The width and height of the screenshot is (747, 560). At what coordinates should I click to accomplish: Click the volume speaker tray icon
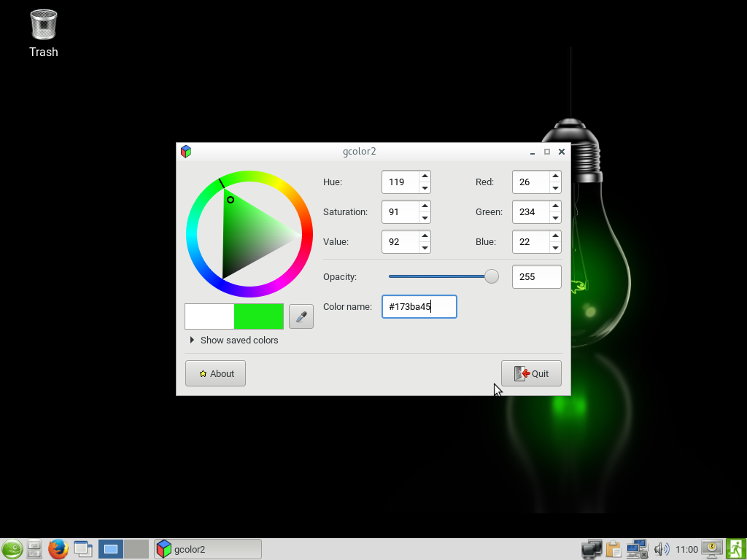tap(662, 549)
